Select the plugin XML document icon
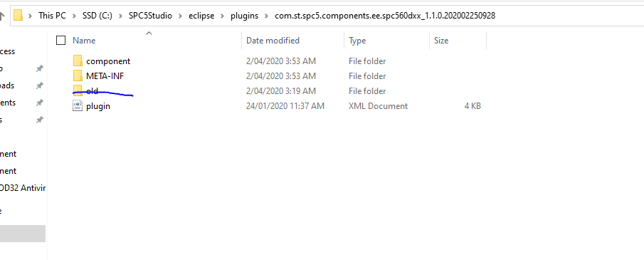The image size is (644, 260). click(78, 105)
